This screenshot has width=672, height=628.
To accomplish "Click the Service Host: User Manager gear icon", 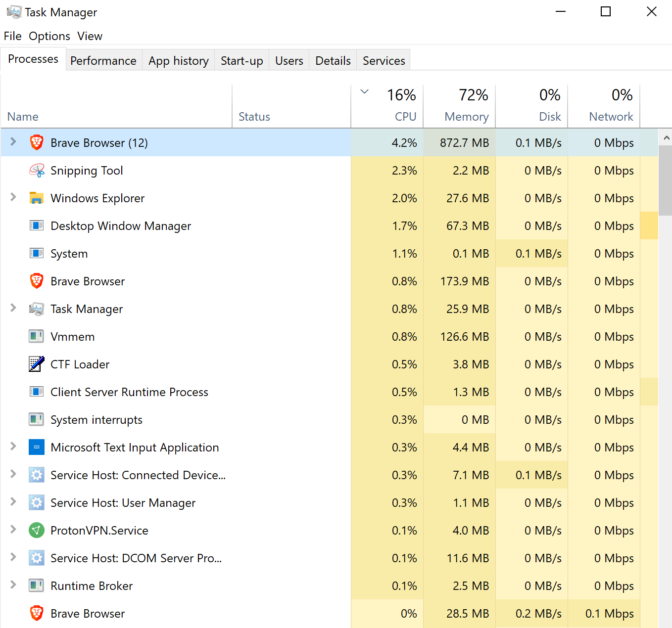I will coord(37,502).
